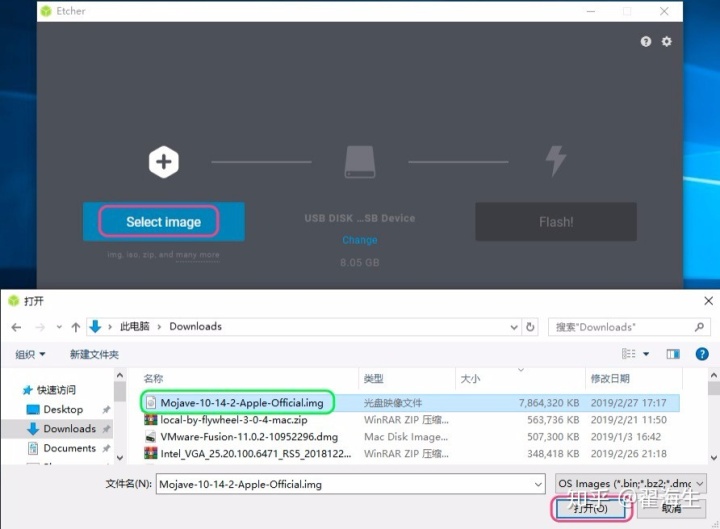Viewport: 720px width, 529px height.
Task: Go back in file dialog
Action: click(17, 327)
